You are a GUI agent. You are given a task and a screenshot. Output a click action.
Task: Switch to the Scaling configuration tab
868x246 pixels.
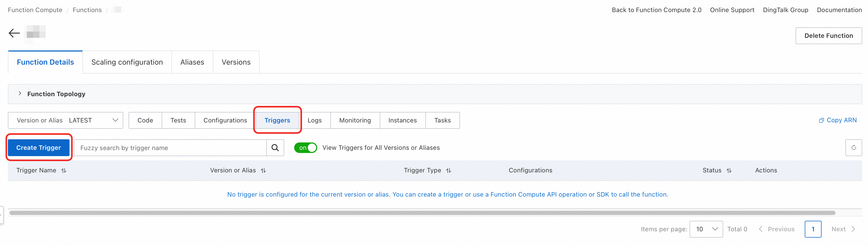[x=127, y=63]
